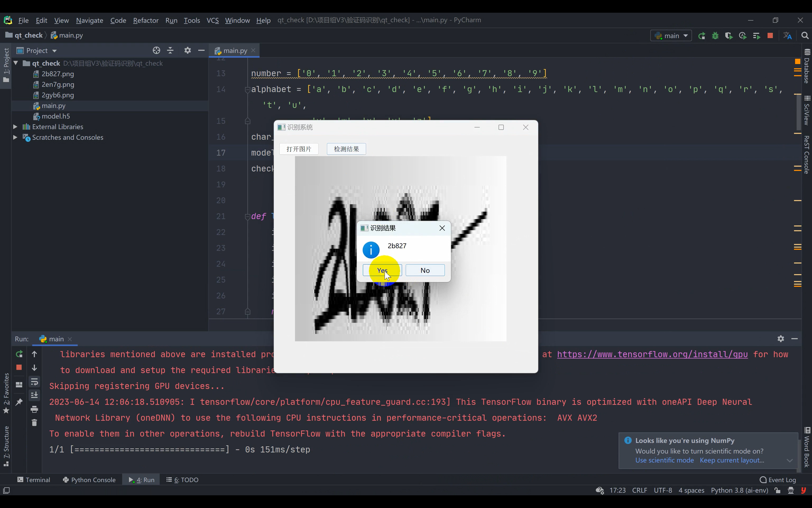Open the main run configuration dropdown

[671, 36]
